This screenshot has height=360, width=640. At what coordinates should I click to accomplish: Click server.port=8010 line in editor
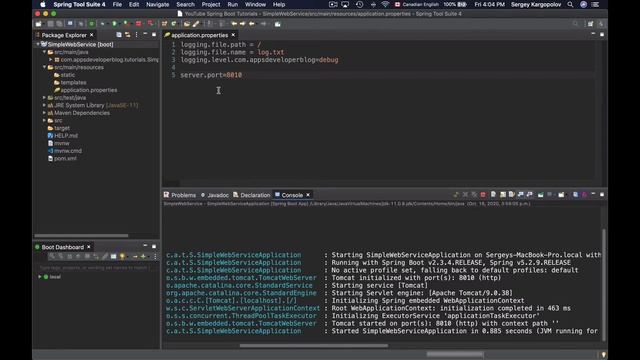[211, 75]
